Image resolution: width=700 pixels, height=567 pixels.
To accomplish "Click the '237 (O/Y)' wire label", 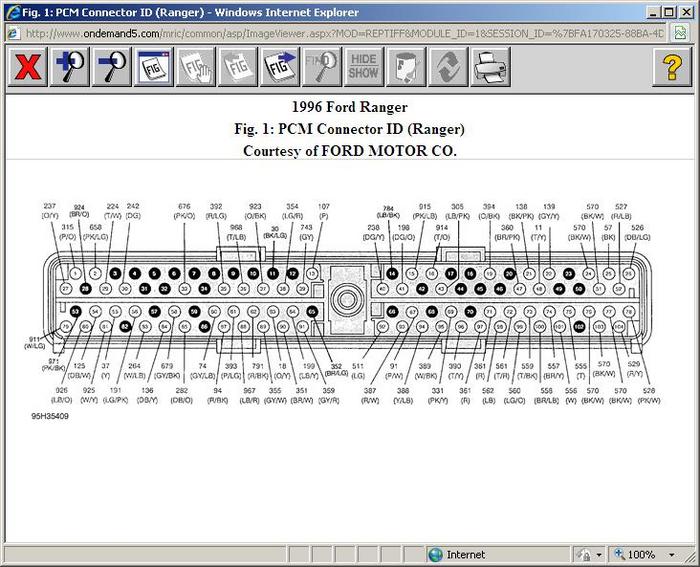I will pyautogui.click(x=50, y=211).
